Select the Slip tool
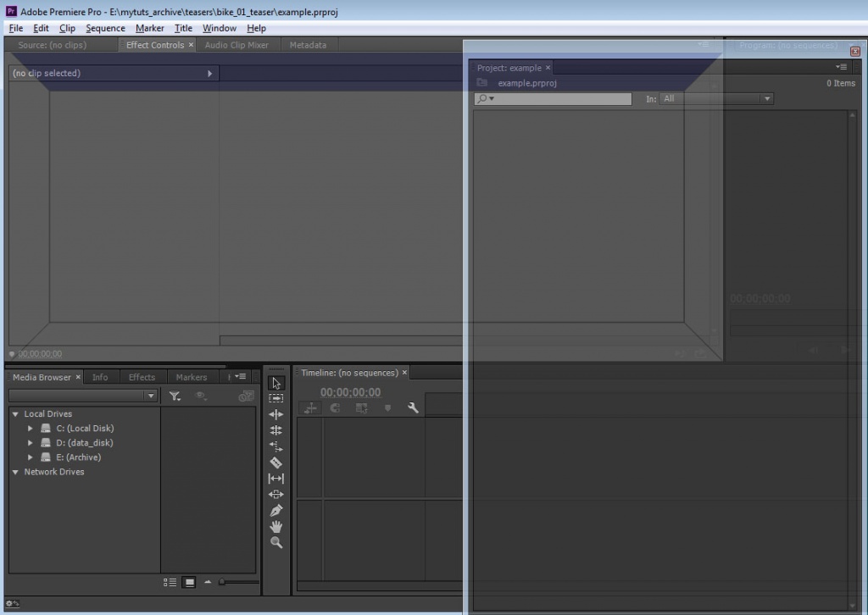Screen dimensions: 868x615 [275, 479]
